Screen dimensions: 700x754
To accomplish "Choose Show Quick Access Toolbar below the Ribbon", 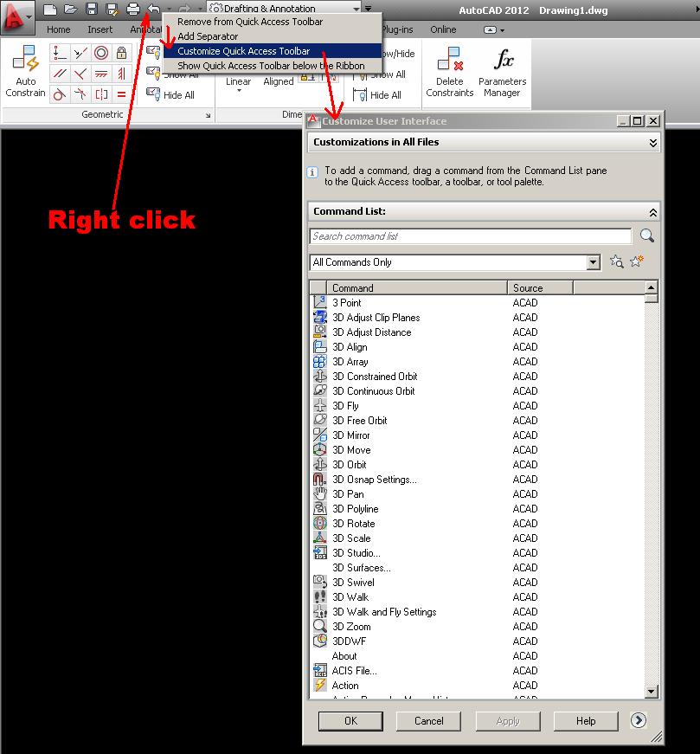I will 271,66.
